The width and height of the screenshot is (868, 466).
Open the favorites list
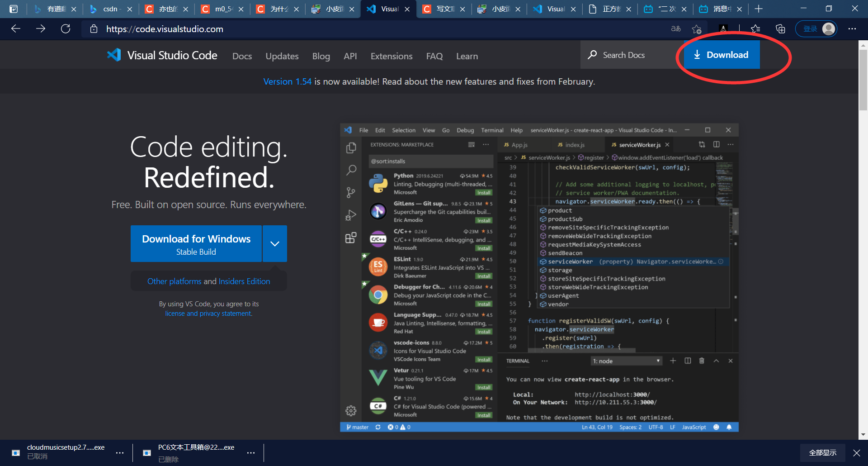pos(755,29)
